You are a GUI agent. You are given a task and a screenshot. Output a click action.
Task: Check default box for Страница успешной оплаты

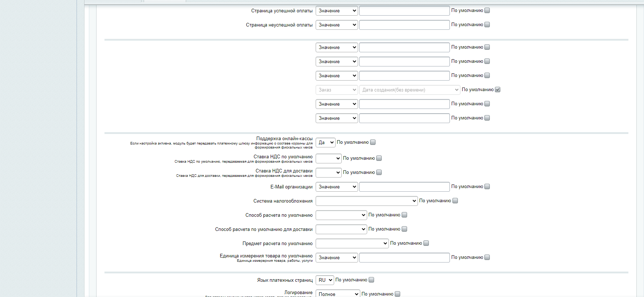coord(487,11)
